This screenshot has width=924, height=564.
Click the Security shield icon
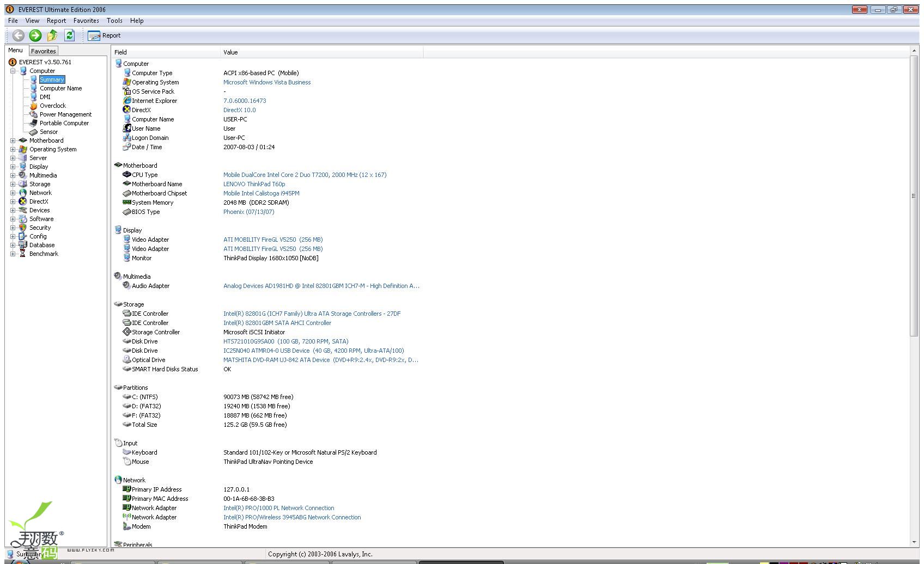tap(23, 228)
